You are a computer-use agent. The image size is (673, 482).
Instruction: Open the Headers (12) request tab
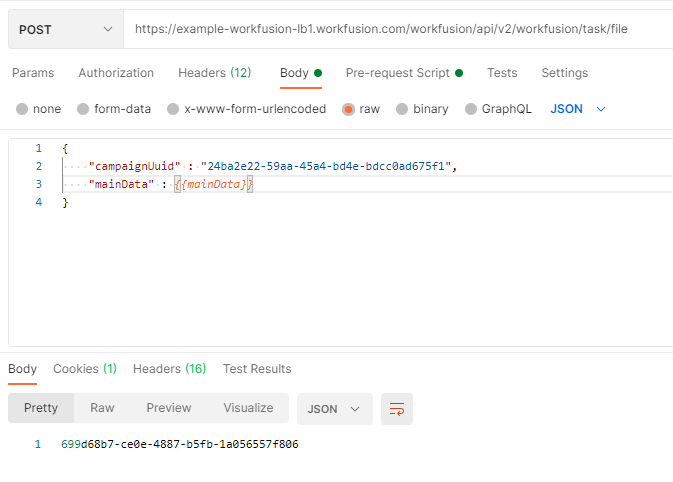click(215, 73)
